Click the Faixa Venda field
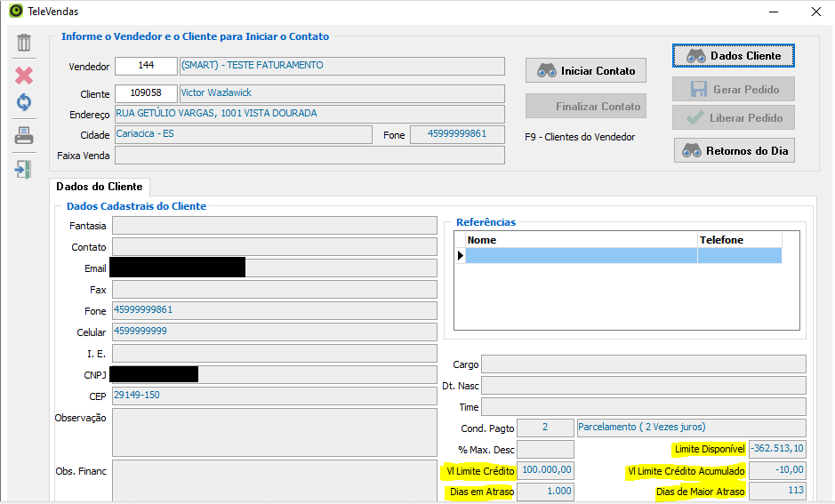 [309, 156]
